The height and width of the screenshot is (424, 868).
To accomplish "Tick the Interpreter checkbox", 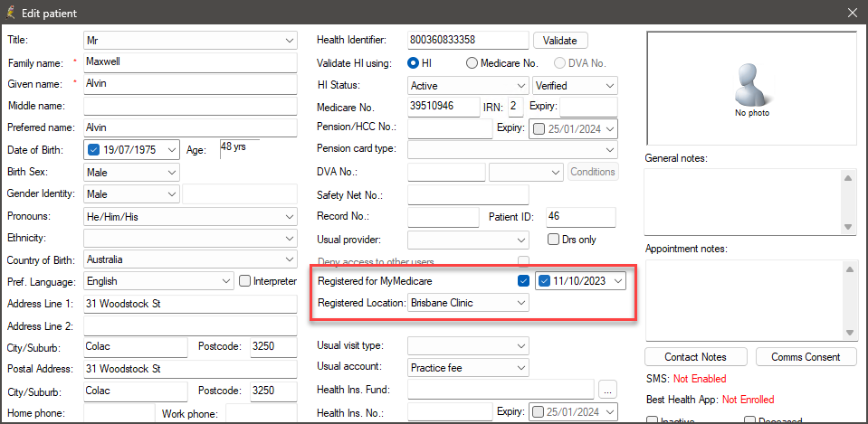I will pos(244,281).
